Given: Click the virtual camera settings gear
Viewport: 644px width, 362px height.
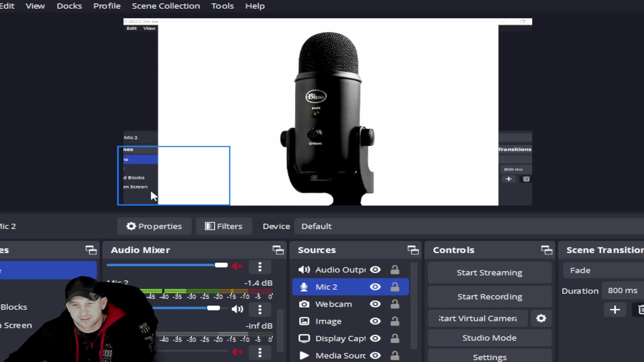Looking at the screenshot, I should pyautogui.click(x=541, y=318).
